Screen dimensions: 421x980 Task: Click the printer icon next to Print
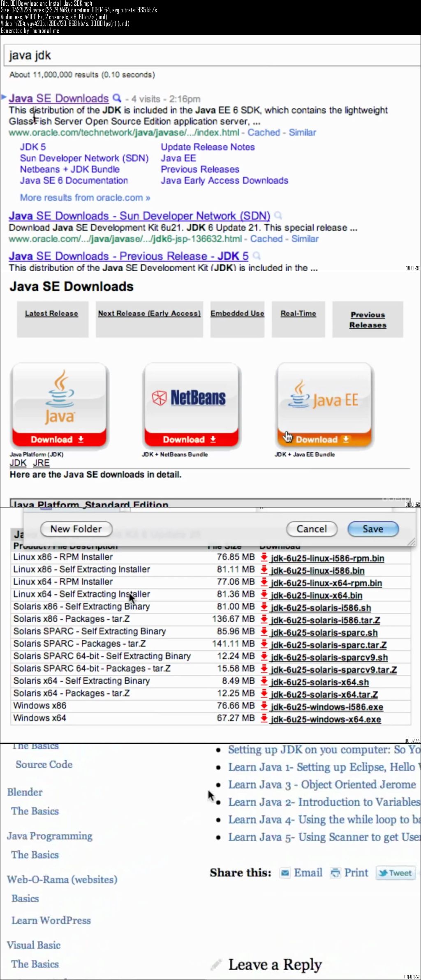tap(336, 873)
